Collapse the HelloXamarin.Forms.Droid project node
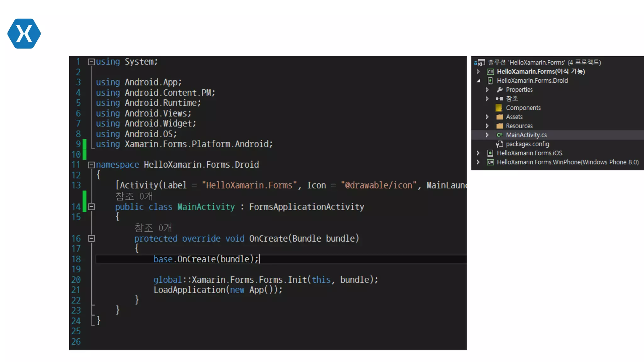The width and height of the screenshot is (644, 362). [x=478, y=81]
